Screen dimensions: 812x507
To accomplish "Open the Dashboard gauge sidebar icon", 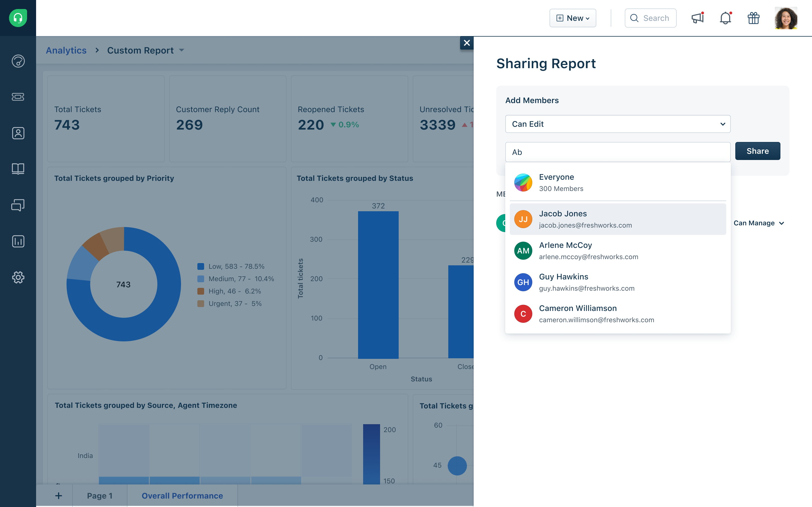I will pyautogui.click(x=18, y=61).
